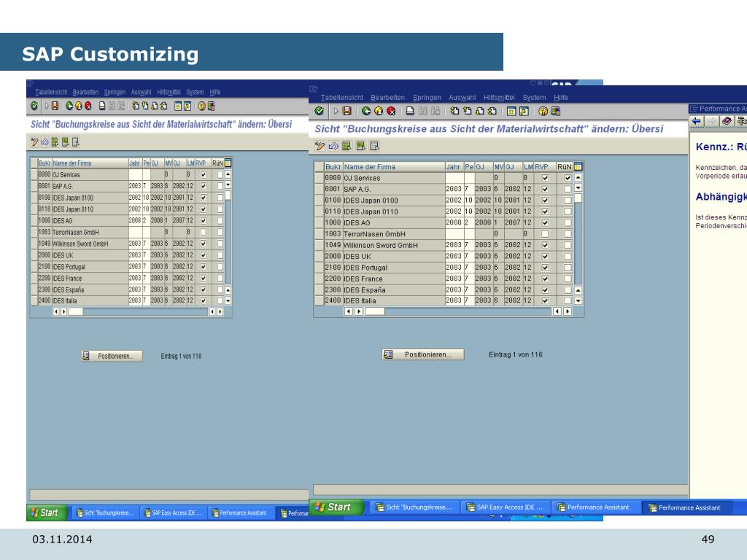This screenshot has width=747, height=560.
Task: Click Create new session icon in right window
Action: pyautogui.click(x=511, y=111)
